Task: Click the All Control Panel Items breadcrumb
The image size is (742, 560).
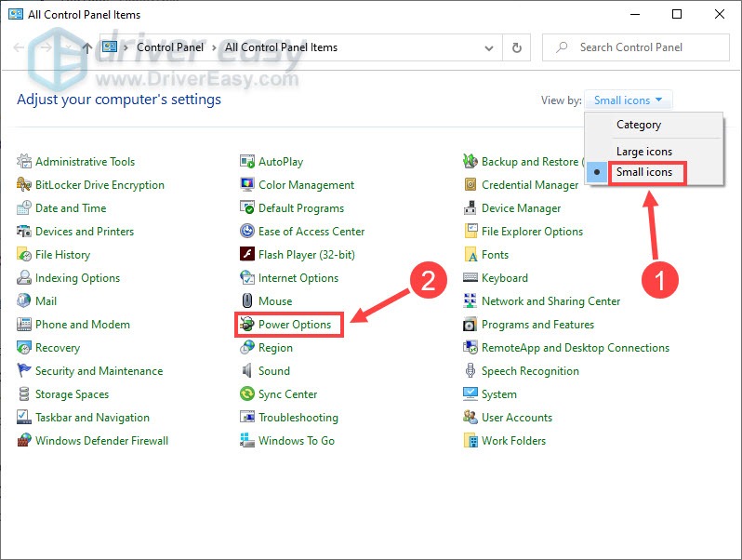Action: click(281, 47)
